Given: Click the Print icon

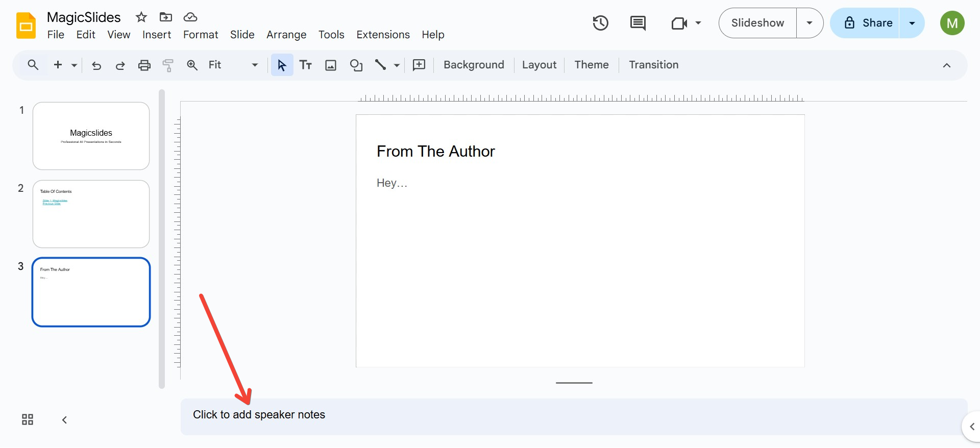Looking at the screenshot, I should [144, 65].
